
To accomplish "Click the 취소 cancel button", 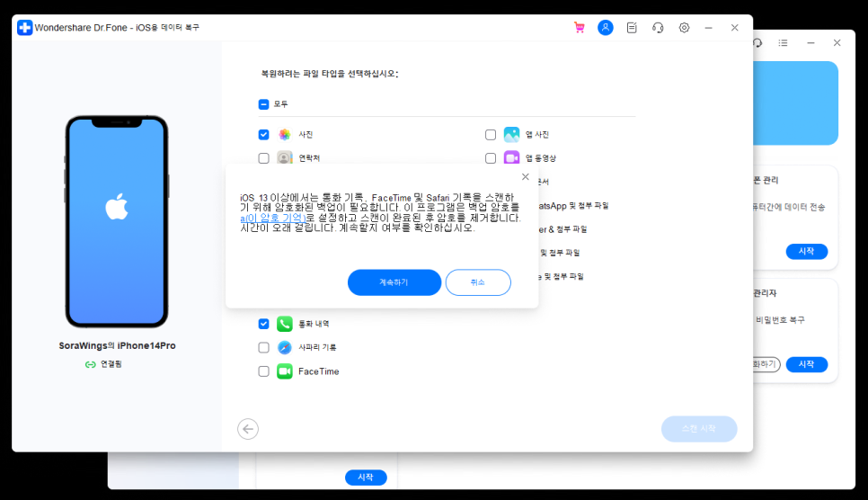I will point(478,282).
